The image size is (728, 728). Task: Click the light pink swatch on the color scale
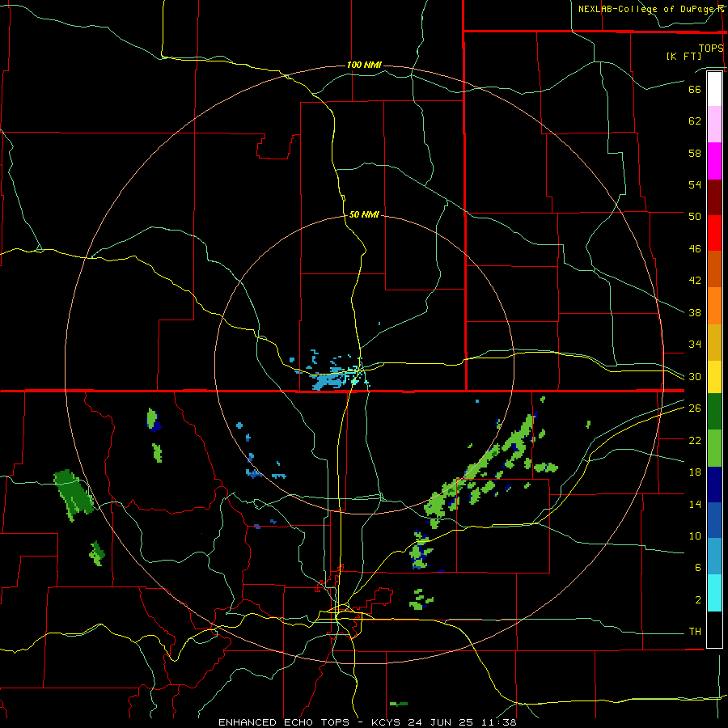tap(714, 125)
